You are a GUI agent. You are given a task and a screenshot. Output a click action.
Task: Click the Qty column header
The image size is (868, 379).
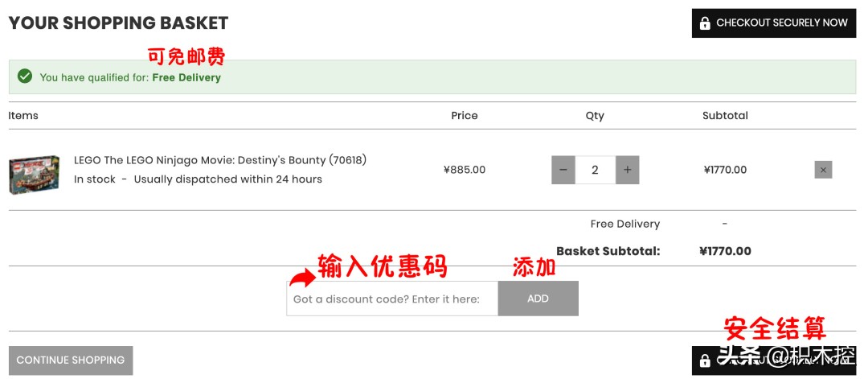(x=595, y=116)
